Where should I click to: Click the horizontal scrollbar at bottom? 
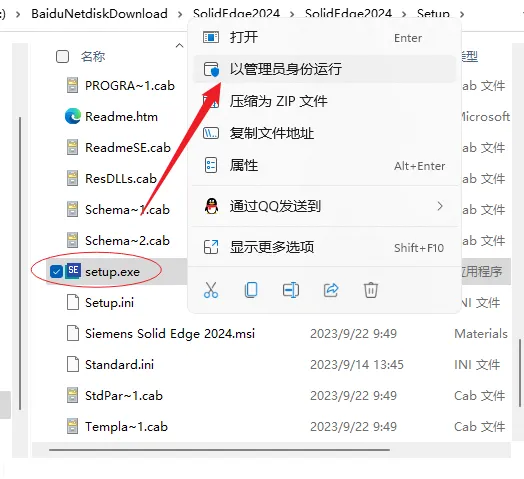219,450
